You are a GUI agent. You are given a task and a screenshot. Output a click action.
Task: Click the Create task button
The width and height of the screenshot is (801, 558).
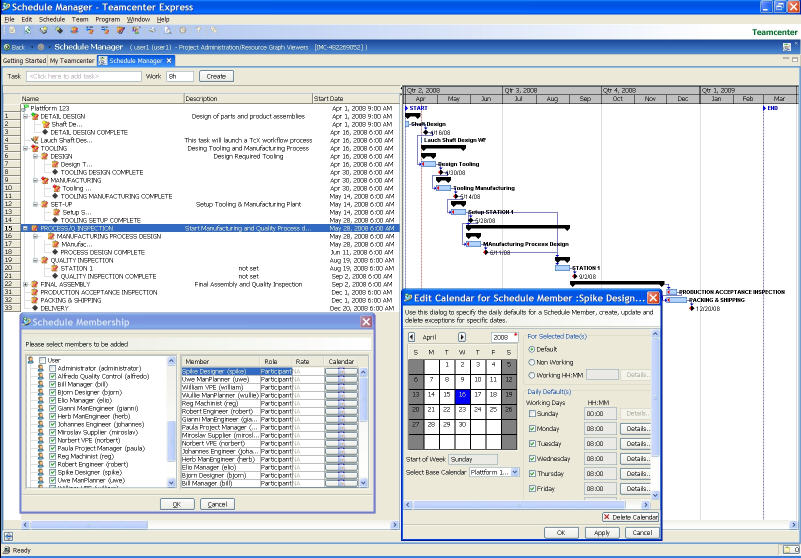coord(216,77)
